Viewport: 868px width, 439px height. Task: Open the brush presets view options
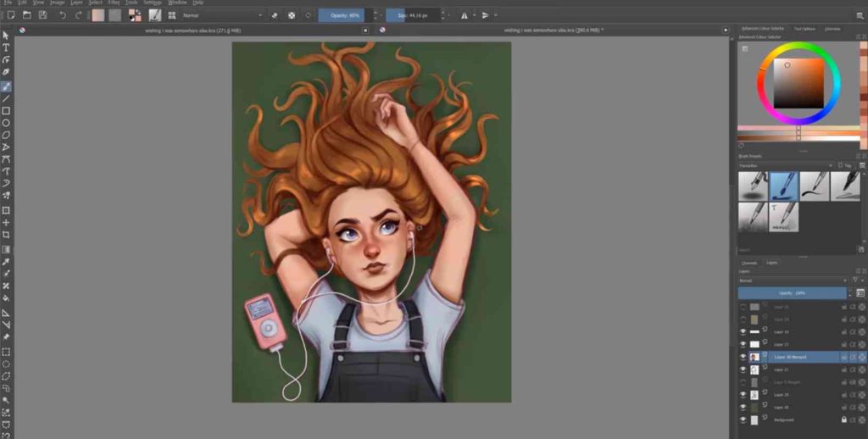862,165
